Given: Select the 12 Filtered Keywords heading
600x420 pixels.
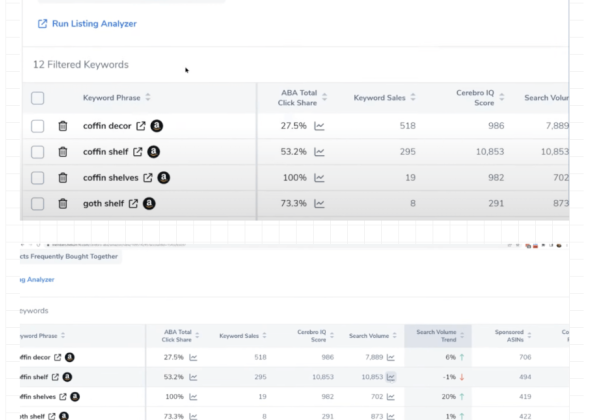Looking at the screenshot, I should tap(81, 65).
